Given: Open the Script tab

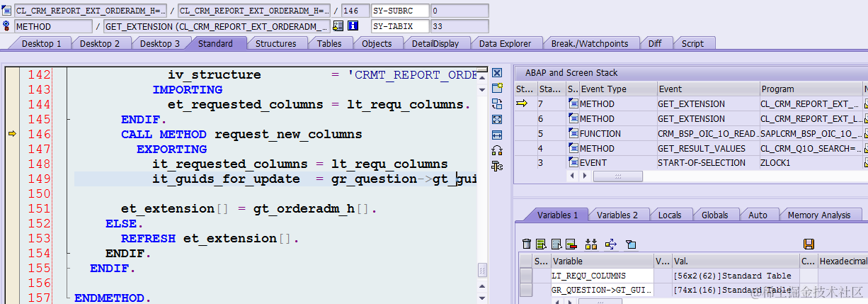Looking at the screenshot, I should 692,43.
